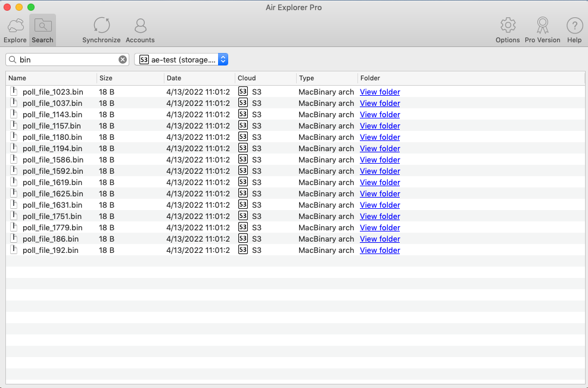588x388 pixels.
Task: Click S3 cloud icon in poll_file_1751.bin row
Action: coord(243,216)
